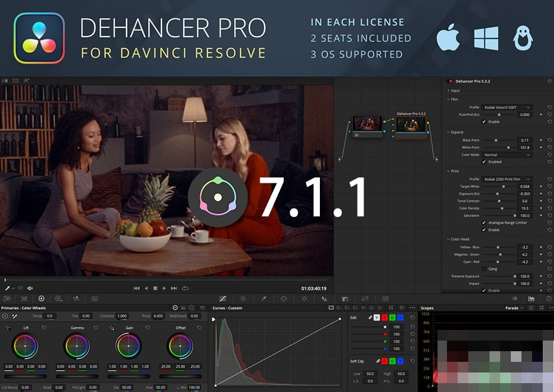Open the Curves palette icon

pos(222,299)
